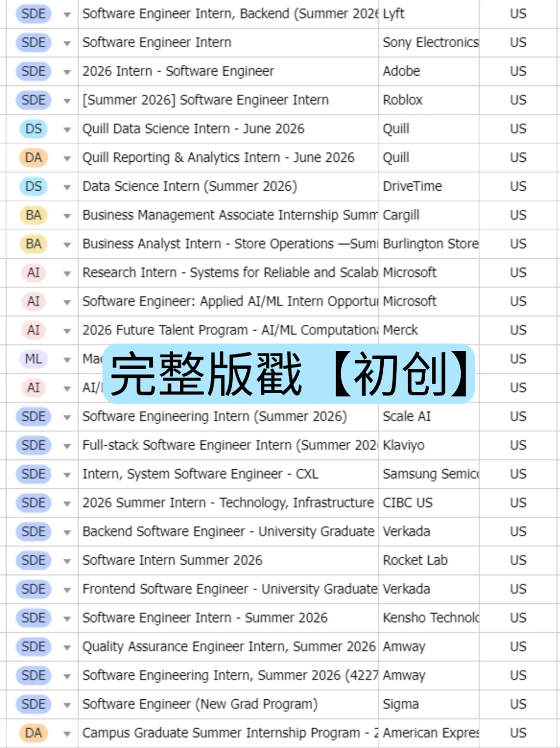Select 'Software Engineer: Applied AI/ML Intern' cell
The width and height of the screenshot is (560, 748).
228,302
